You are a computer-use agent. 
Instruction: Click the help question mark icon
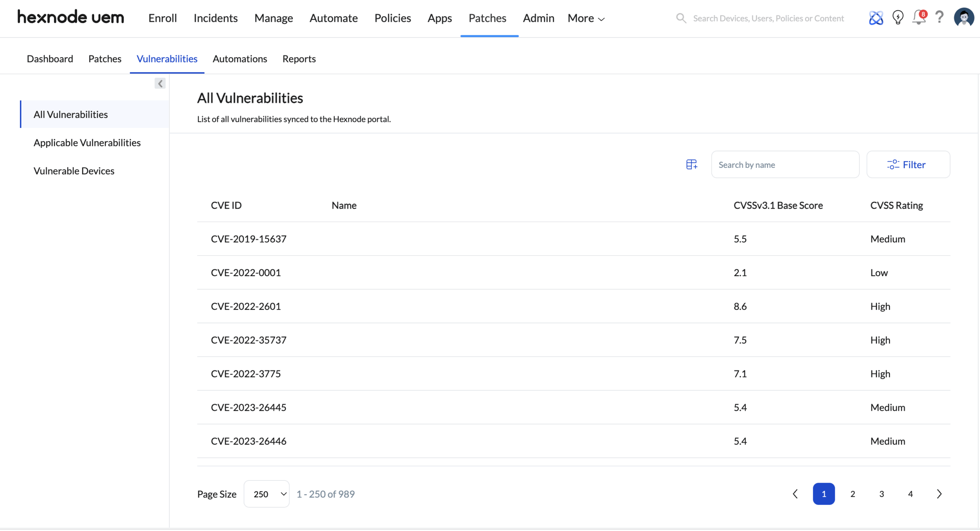(939, 18)
